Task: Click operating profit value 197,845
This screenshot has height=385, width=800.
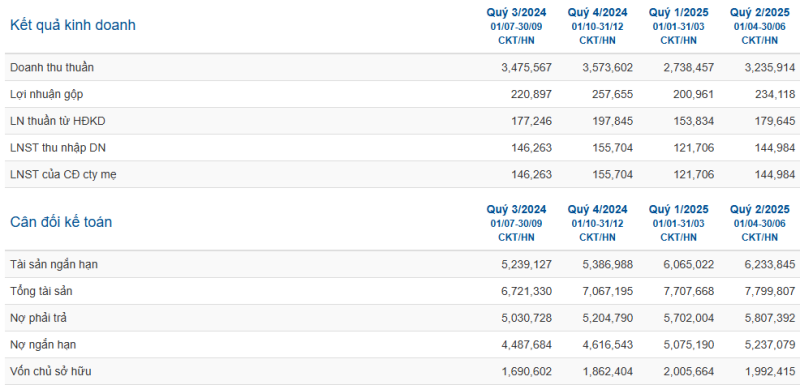Action: pyautogui.click(x=612, y=121)
